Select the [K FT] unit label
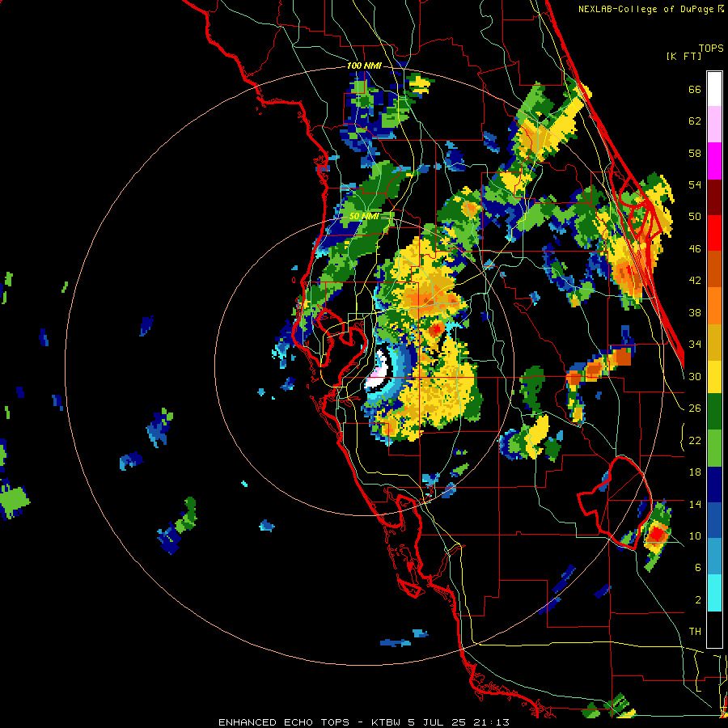 click(684, 56)
